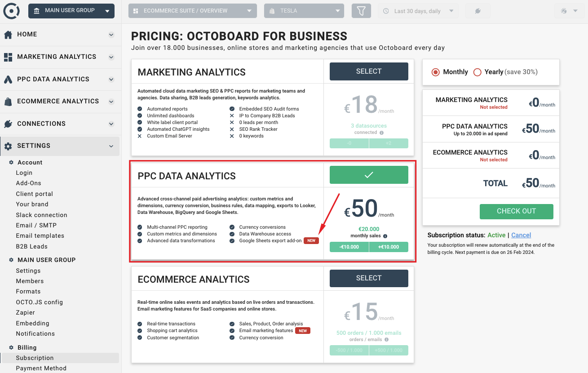Select the Yearly billing radio button
This screenshot has height=373, width=588.
coord(477,72)
